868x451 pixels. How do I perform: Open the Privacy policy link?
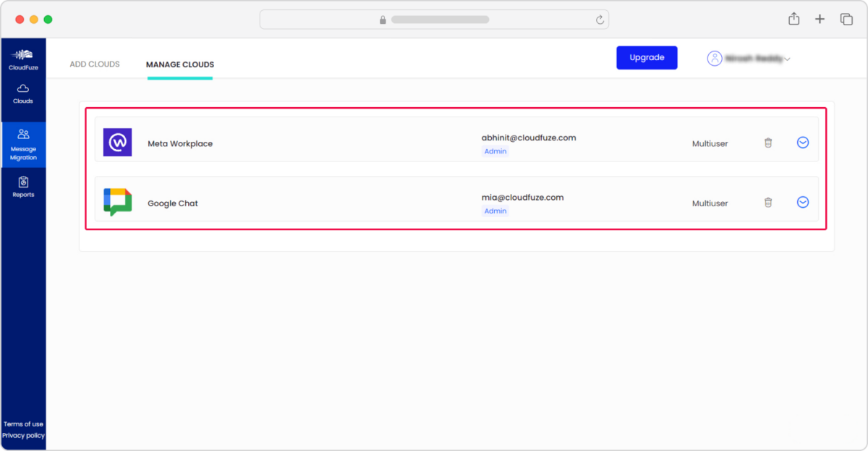[x=23, y=436]
